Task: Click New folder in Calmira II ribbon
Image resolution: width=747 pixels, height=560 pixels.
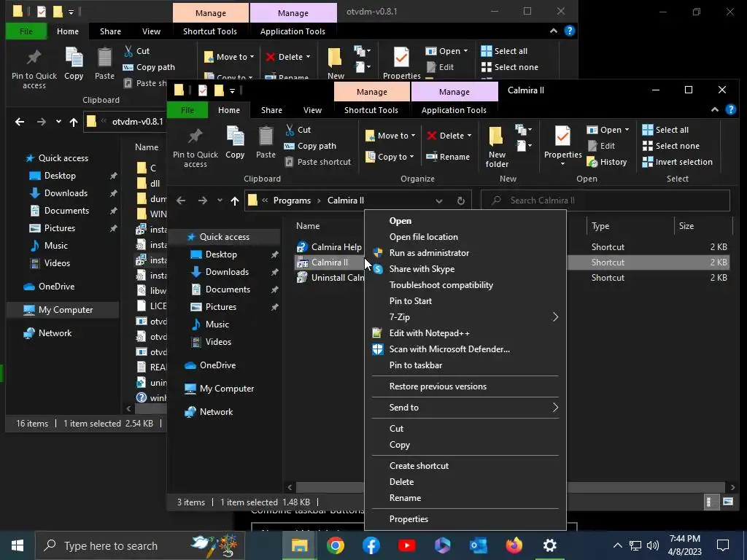Action: [497, 146]
